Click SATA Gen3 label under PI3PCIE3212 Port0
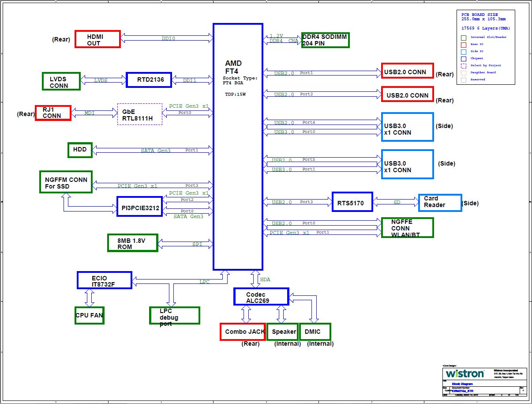This screenshot has height=404, width=532. [188, 216]
